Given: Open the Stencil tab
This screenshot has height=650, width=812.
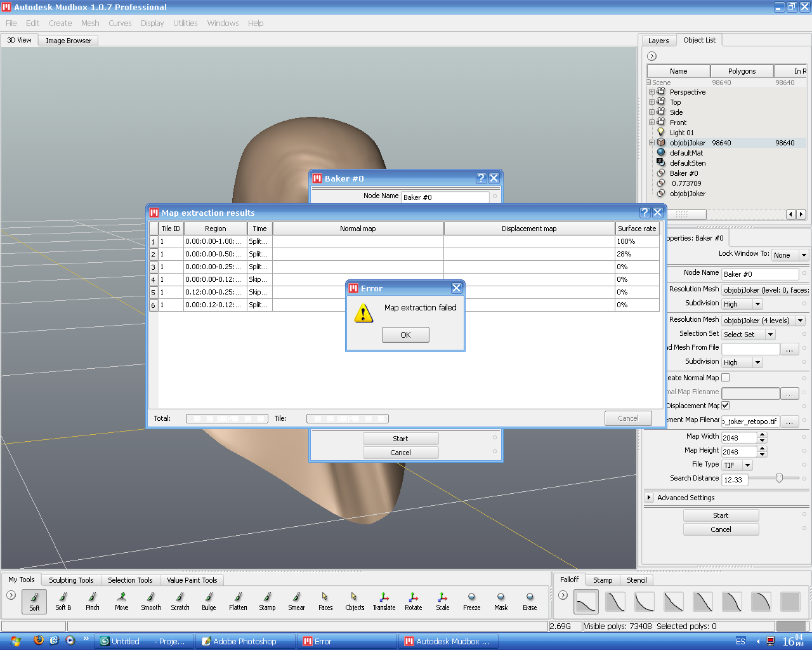Looking at the screenshot, I should 637,580.
